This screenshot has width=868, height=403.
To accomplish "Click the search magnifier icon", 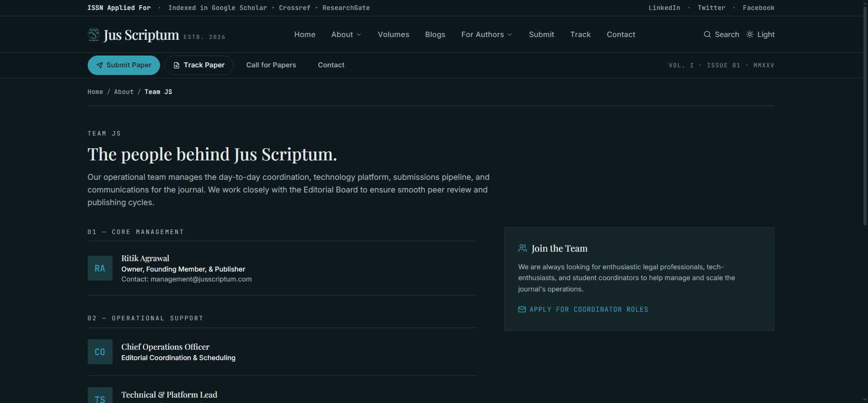I will point(707,34).
